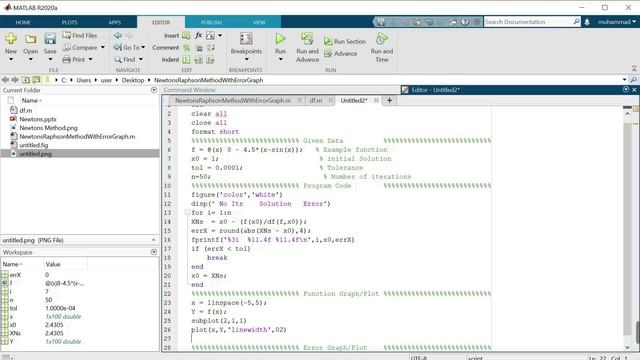640x360 pixels.
Task: Click Find Files in the toolstrip
Action: 80,36
